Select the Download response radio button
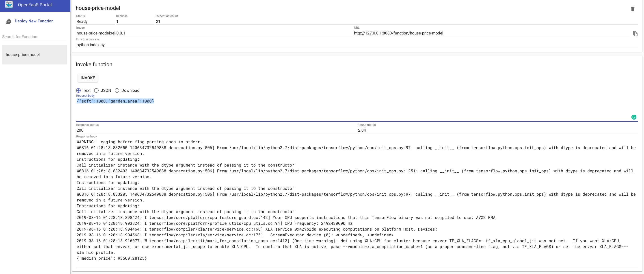Viewport: 644px width, 274px height. pos(117,90)
